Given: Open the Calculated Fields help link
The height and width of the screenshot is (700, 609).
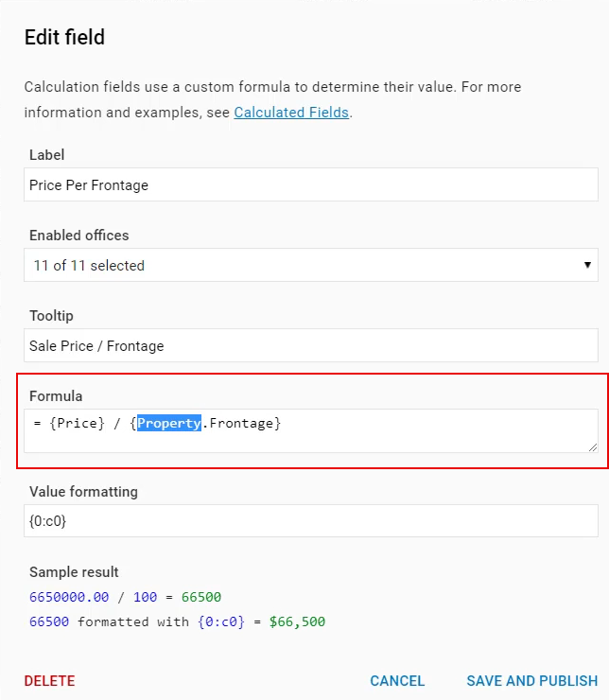Looking at the screenshot, I should [x=291, y=113].
